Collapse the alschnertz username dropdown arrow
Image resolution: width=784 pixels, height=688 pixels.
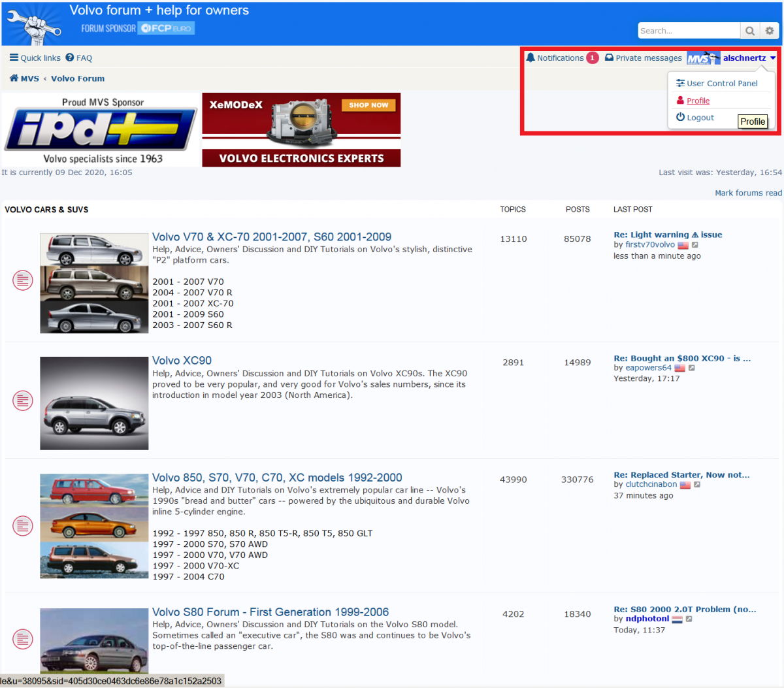773,58
